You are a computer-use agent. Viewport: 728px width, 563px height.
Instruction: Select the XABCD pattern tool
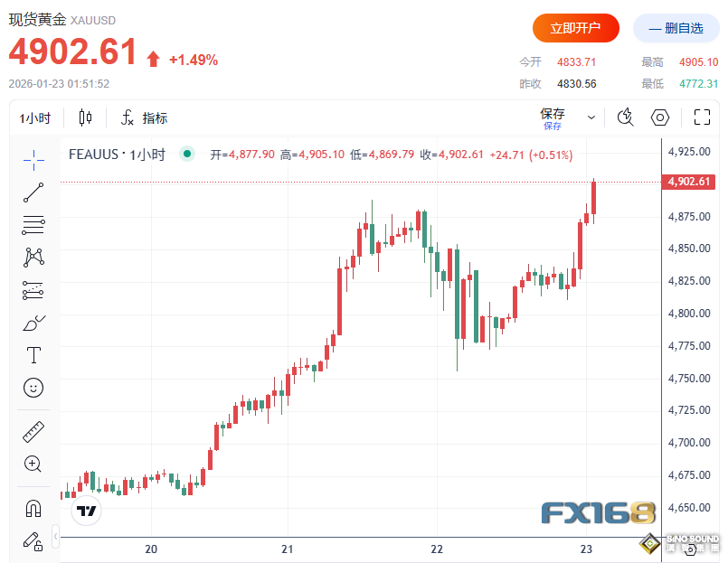coord(33,257)
